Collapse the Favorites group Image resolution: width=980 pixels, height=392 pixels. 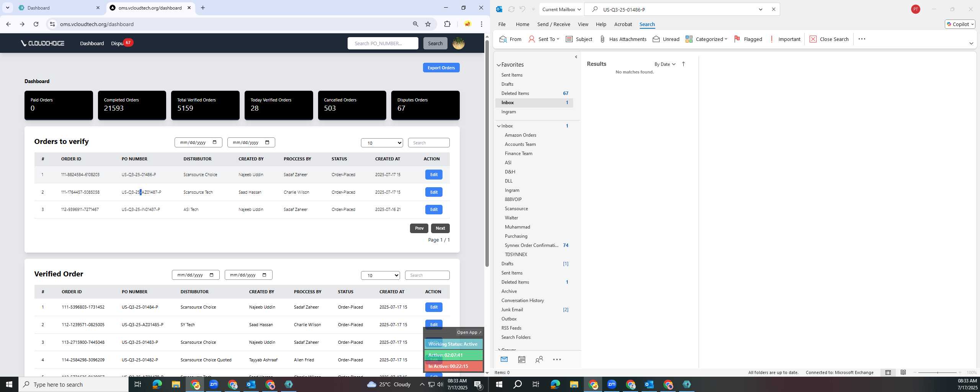click(x=499, y=65)
